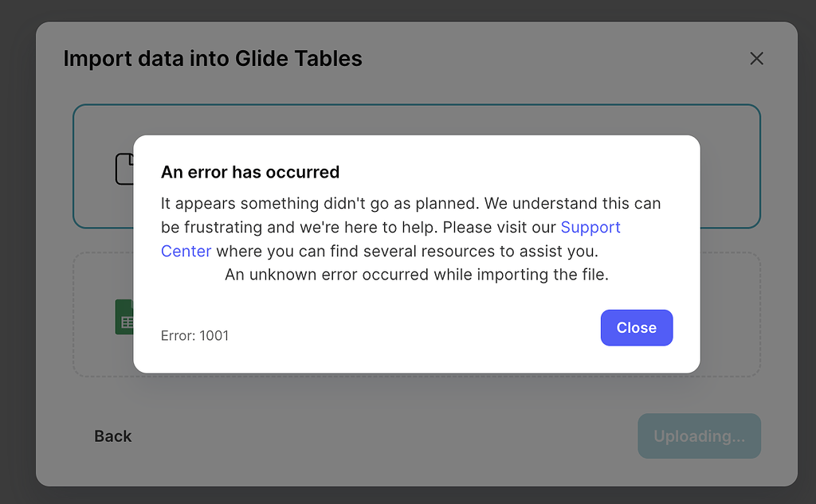Click the green spreadsheet icon in the dashed area

(125, 316)
